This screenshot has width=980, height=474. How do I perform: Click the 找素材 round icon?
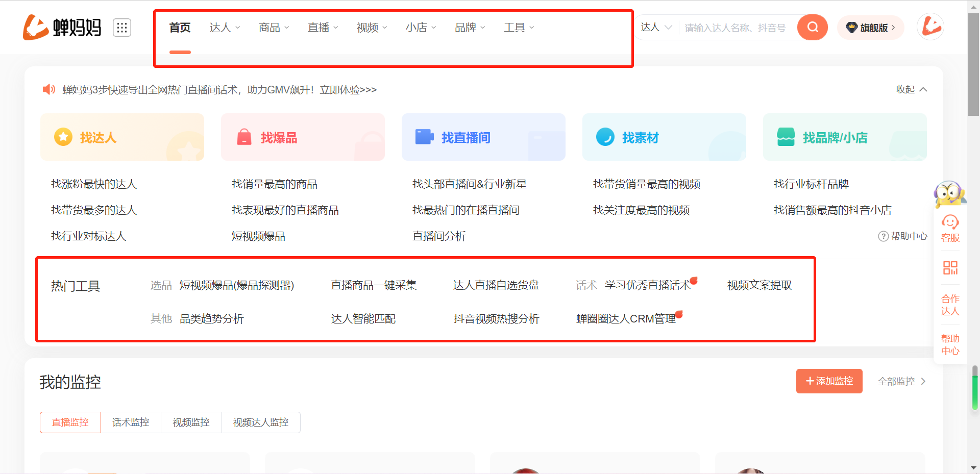pyautogui.click(x=605, y=137)
